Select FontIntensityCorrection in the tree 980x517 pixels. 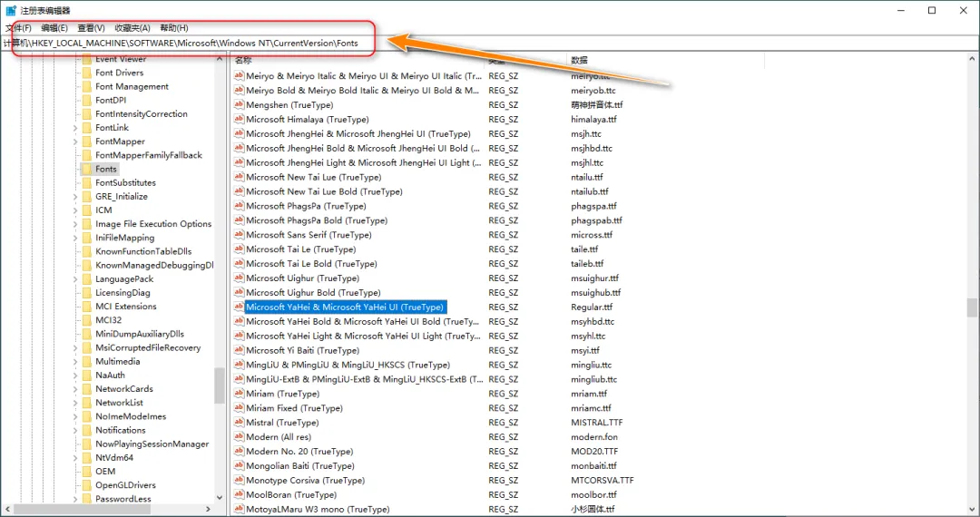[142, 114]
